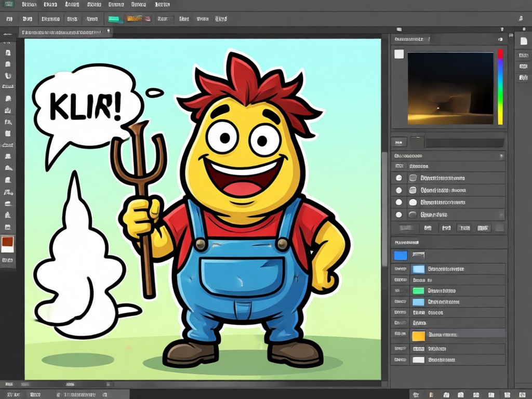Pick the green swatch in the options bar
The image size is (532, 399).
tap(114, 19)
